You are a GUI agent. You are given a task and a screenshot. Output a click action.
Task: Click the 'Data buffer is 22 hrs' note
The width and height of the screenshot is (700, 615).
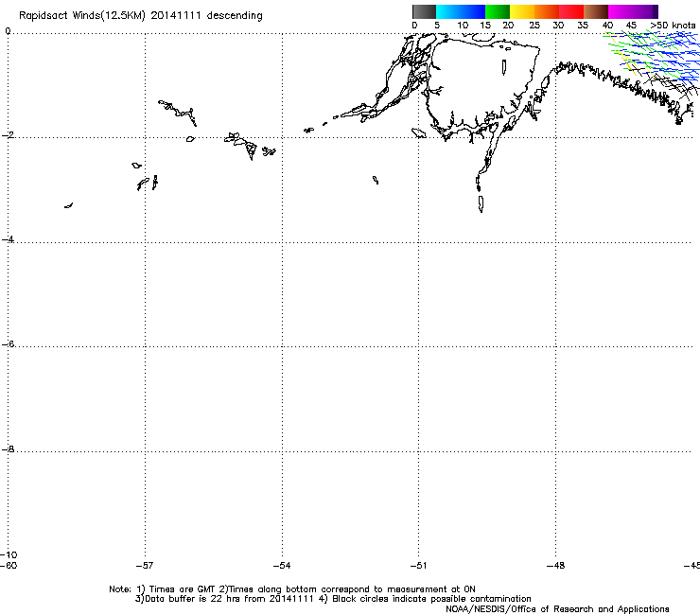pos(193,599)
